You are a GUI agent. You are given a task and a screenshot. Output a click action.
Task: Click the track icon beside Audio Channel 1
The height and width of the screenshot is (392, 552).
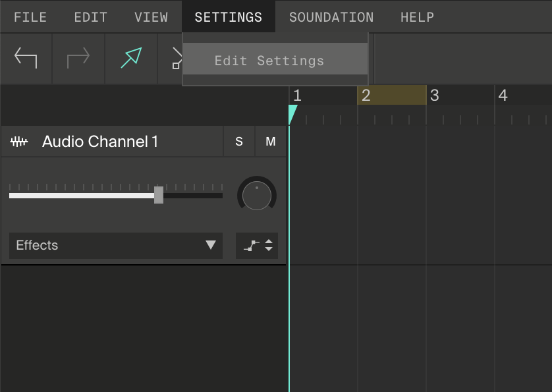click(x=19, y=140)
